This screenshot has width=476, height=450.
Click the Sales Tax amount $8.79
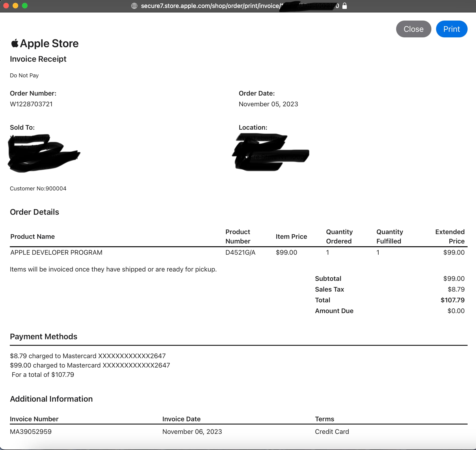(456, 289)
